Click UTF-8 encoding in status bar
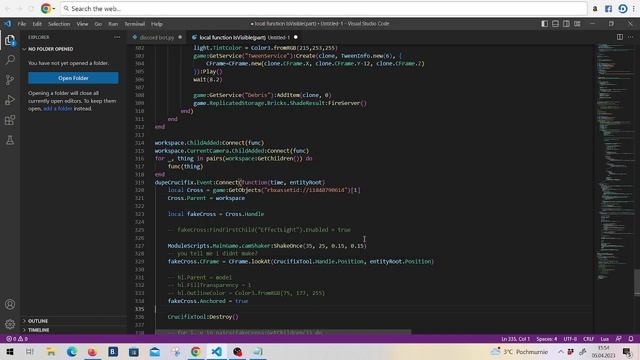The image size is (640, 360). [570, 339]
